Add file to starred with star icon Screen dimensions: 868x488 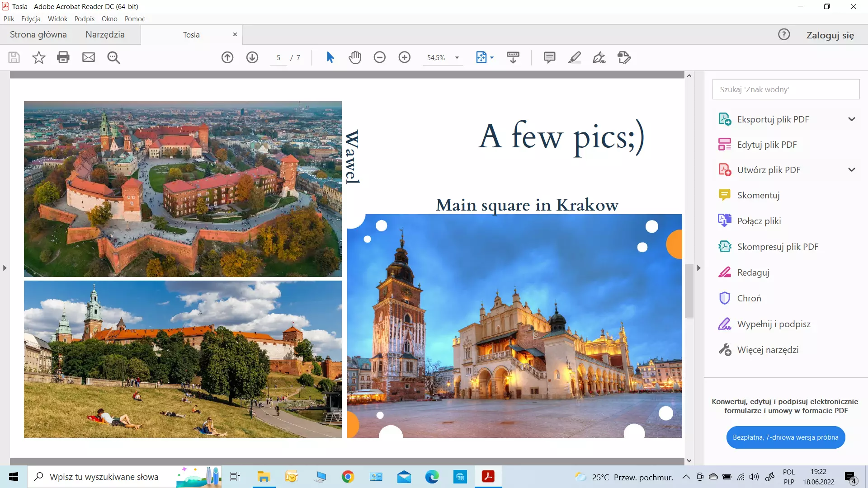click(x=39, y=57)
